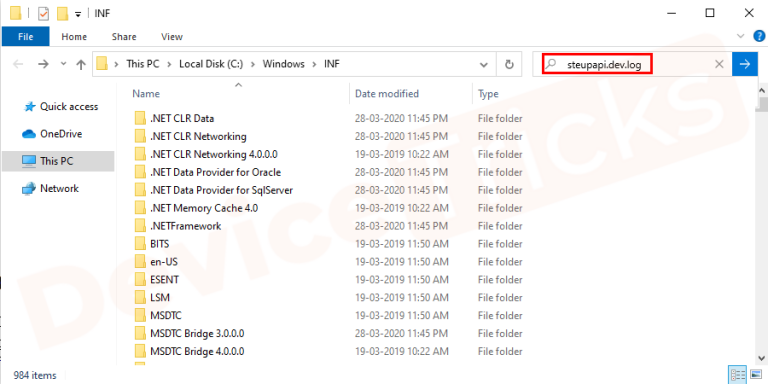This screenshot has width=768, height=384.
Task: Select OneDrive in navigation pane
Action: tap(61, 134)
